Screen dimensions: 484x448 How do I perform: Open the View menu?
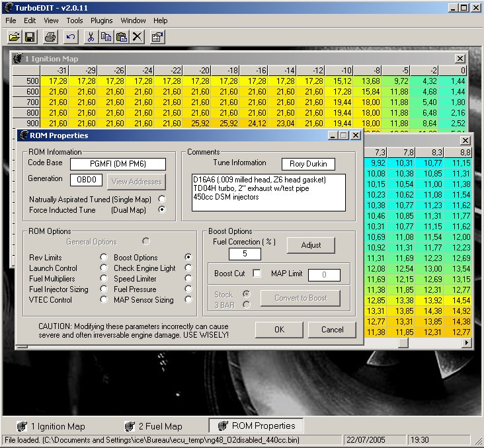[x=51, y=20]
